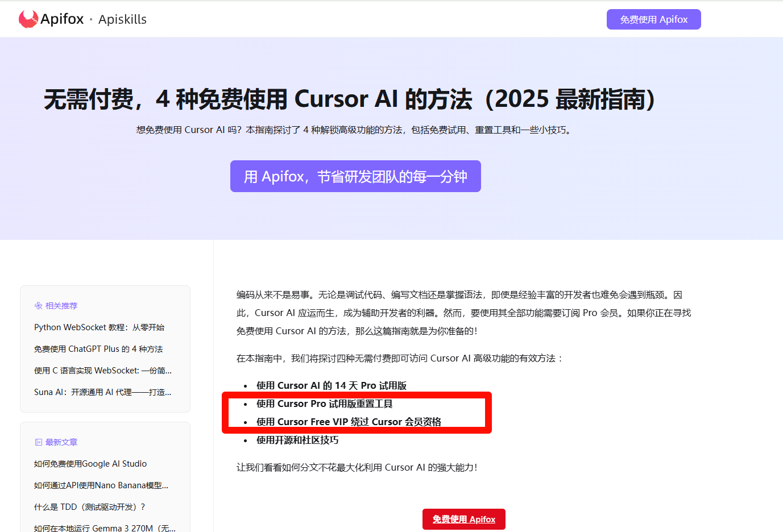The image size is (783, 532).
Task: Open 如何在本地运行 Gemma 3 270M article
Action: (x=105, y=528)
